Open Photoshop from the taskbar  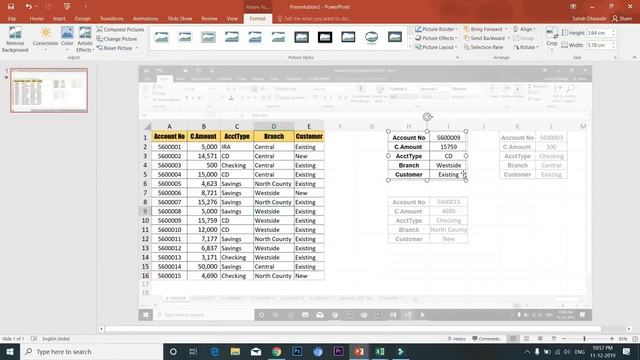[x=297, y=352]
